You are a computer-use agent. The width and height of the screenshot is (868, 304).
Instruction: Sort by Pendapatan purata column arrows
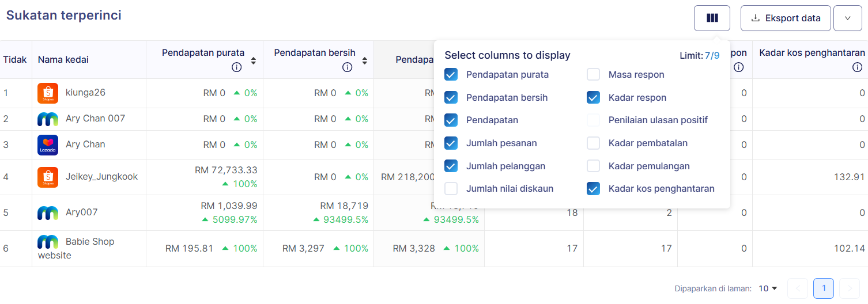click(x=253, y=60)
